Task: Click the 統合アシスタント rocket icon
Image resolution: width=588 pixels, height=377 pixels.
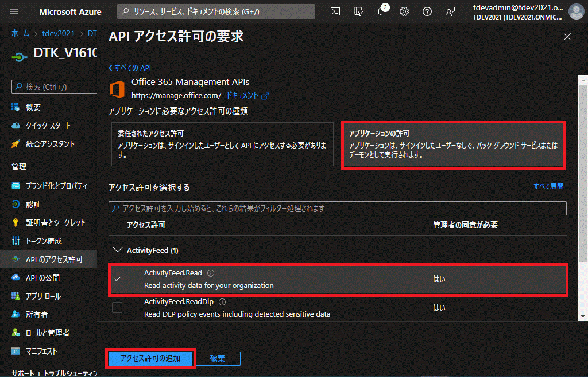Action: coord(16,144)
